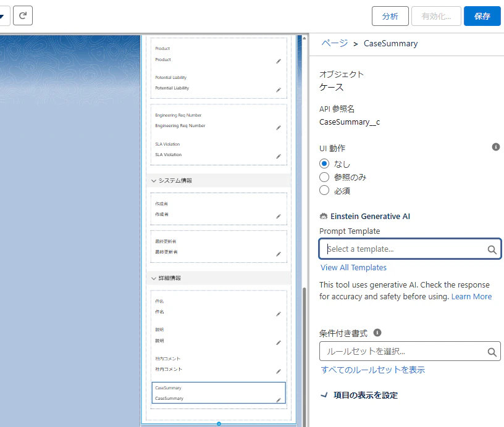Image resolution: width=504 pixels, height=427 pixels.
Task: Open UI 動作 info tooltip icon
Action: (x=495, y=147)
